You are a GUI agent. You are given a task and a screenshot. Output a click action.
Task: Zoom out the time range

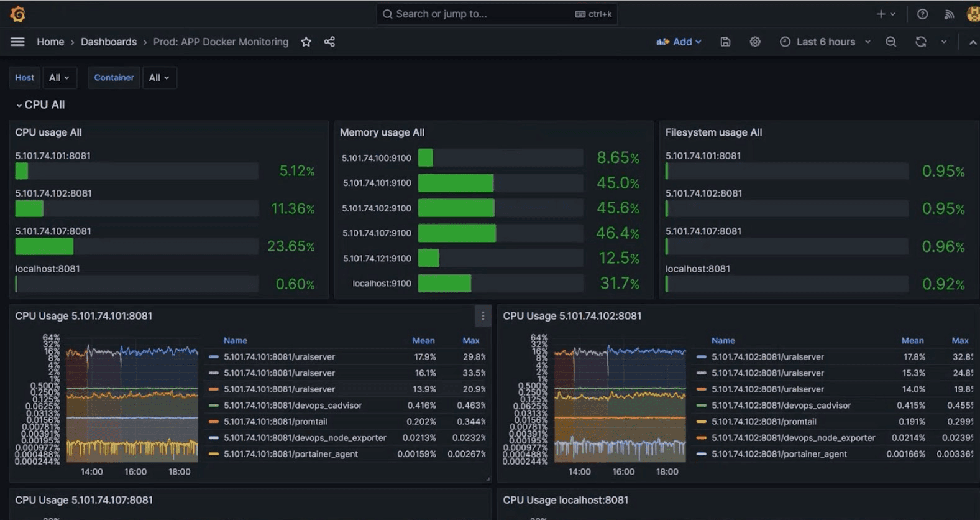tap(891, 42)
